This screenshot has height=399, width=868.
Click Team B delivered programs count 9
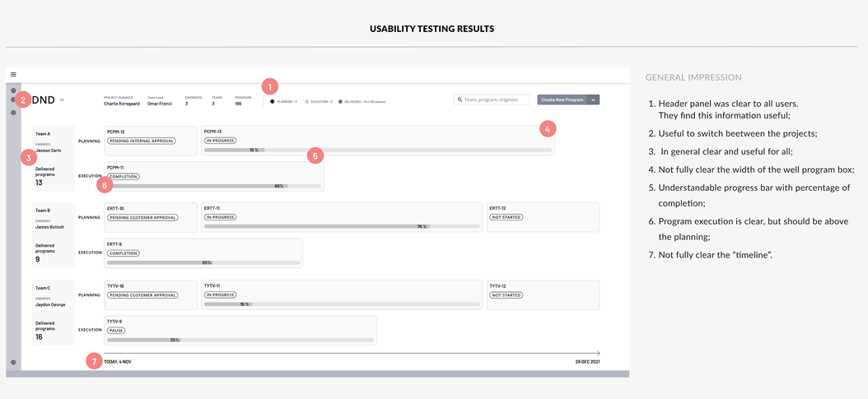(x=38, y=259)
